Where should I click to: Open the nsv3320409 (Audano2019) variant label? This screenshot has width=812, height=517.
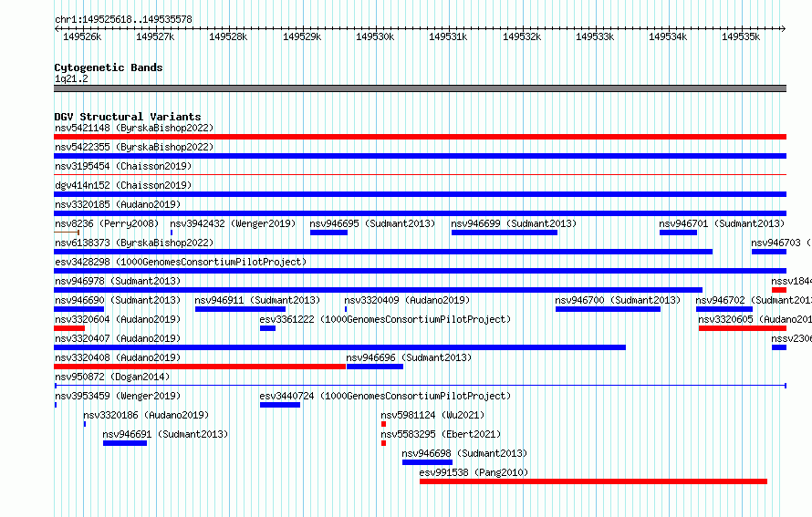(407, 300)
